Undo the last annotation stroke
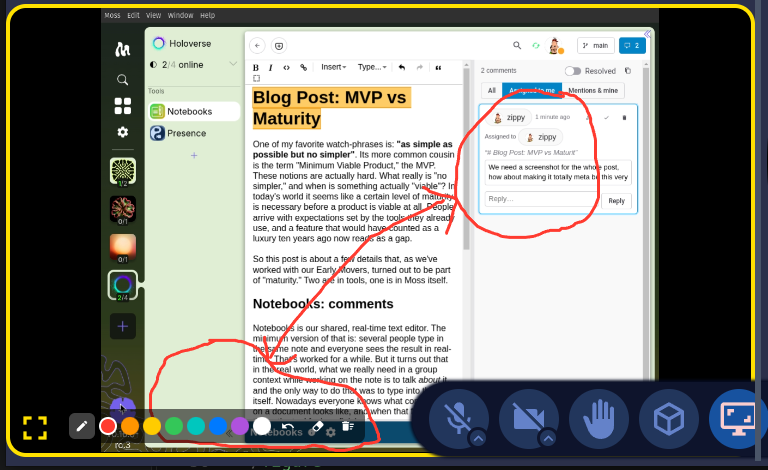 coord(288,426)
